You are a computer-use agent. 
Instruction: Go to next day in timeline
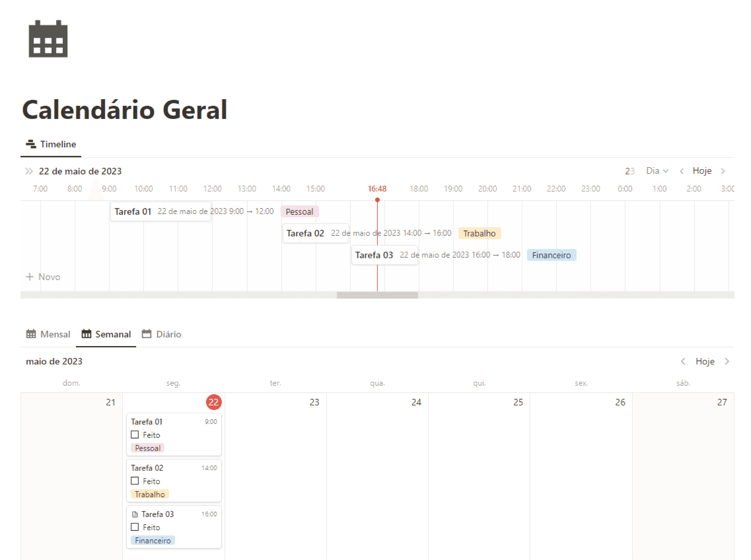tap(723, 171)
